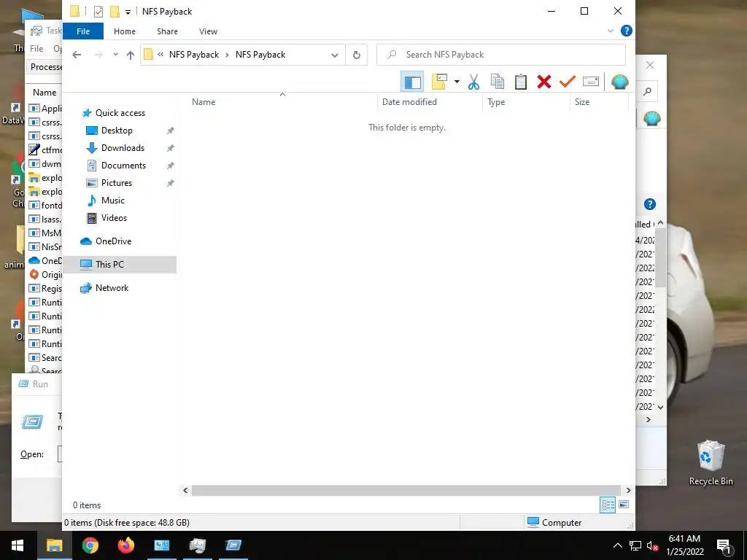Click the orange checkmark Properties icon
Viewport: 747px width, 560px height.
567,82
